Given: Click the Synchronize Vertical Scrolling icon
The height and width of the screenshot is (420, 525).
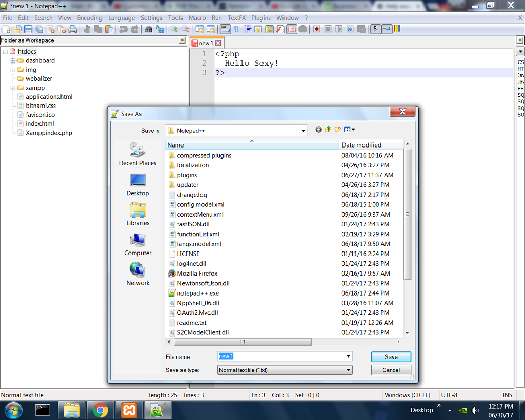Looking at the screenshot, I should click(199, 29).
